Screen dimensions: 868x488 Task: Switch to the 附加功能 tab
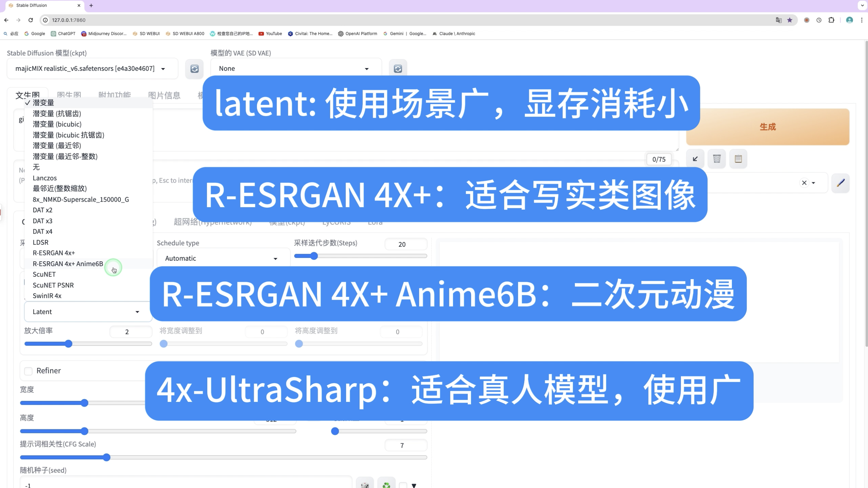[x=114, y=95]
